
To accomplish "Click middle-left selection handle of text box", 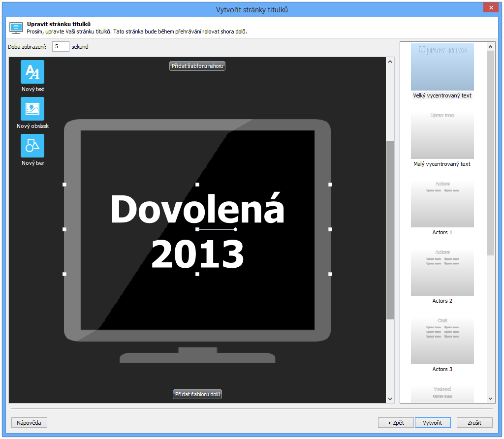I will (x=64, y=229).
